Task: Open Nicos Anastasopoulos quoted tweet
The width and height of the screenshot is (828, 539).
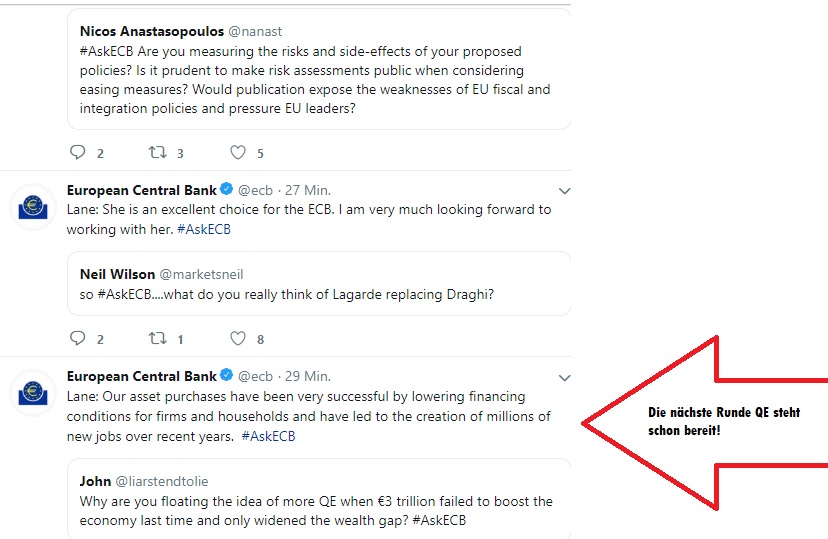Action: 320,70
